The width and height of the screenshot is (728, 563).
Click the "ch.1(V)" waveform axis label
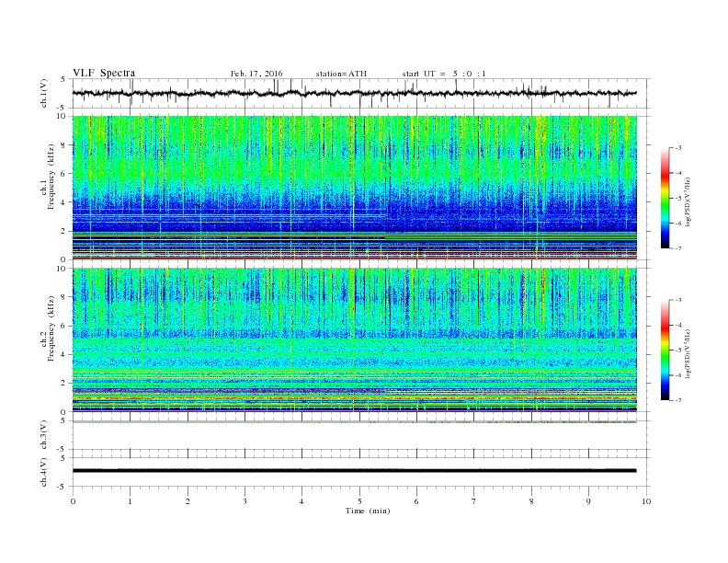[44, 93]
